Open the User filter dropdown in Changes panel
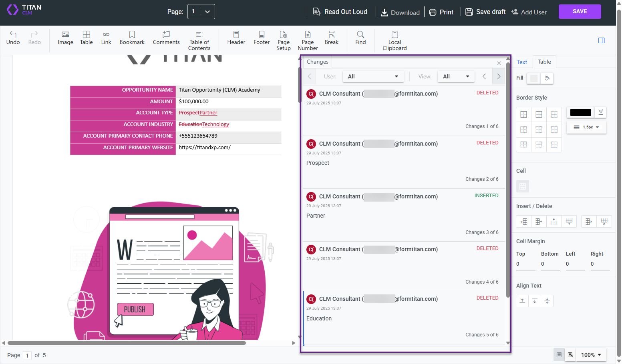 [x=373, y=76]
